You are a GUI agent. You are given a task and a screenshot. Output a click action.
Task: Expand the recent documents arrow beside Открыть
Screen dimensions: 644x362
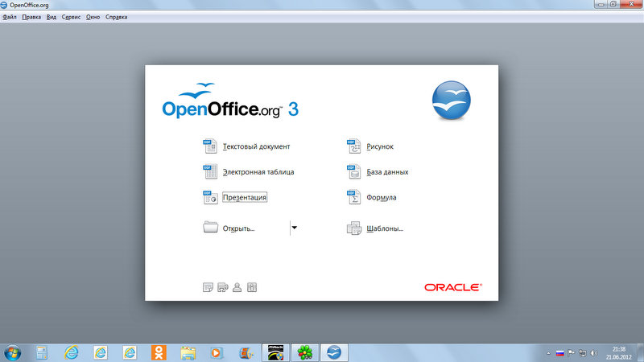point(294,228)
